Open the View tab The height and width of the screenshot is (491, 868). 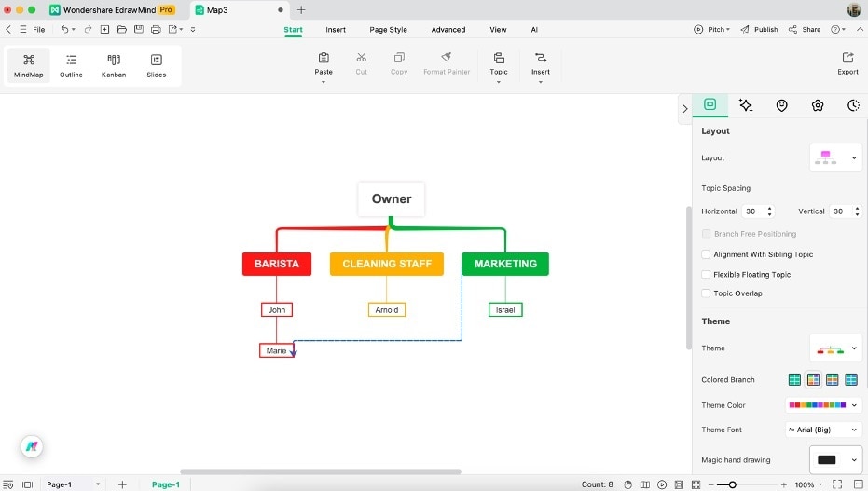click(498, 30)
